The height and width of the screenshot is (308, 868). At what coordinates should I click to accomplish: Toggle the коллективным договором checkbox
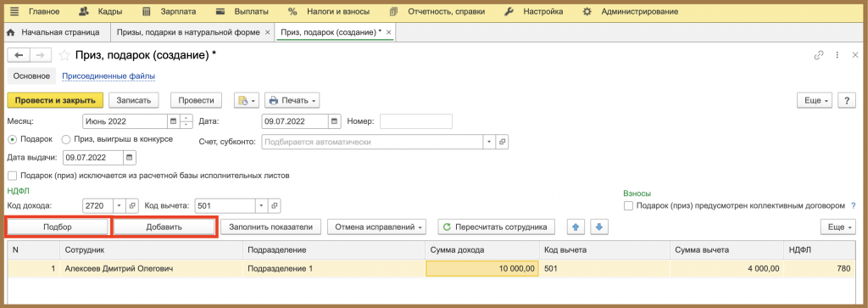628,205
